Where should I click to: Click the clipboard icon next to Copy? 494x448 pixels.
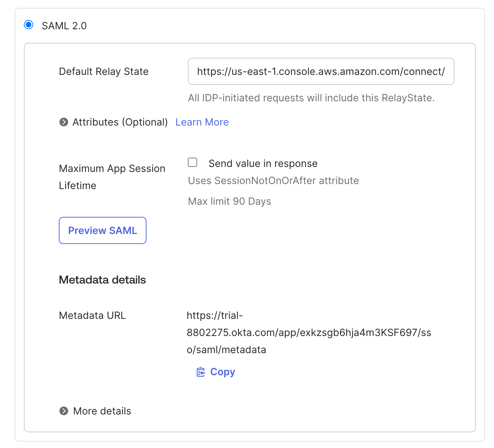tap(201, 372)
